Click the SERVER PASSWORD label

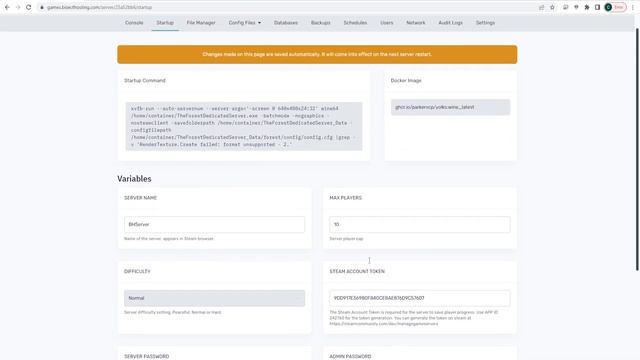(147, 356)
